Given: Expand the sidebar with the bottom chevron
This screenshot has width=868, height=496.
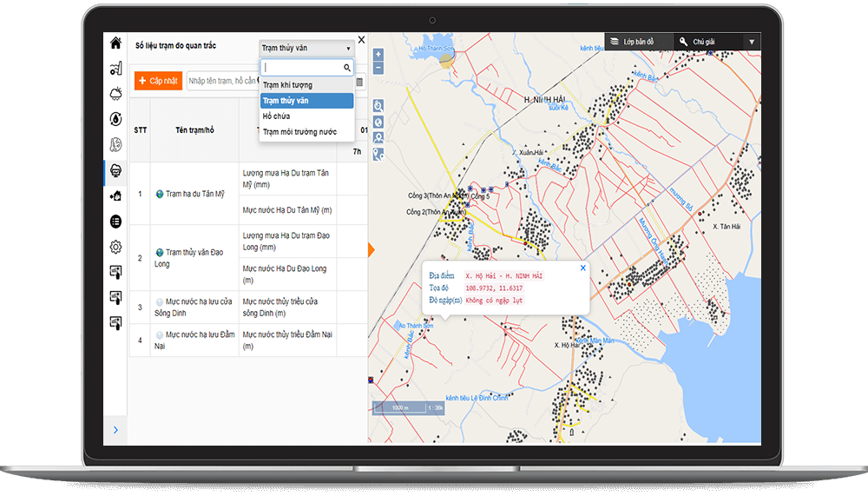Looking at the screenshot, I should [x=115, y=430].
